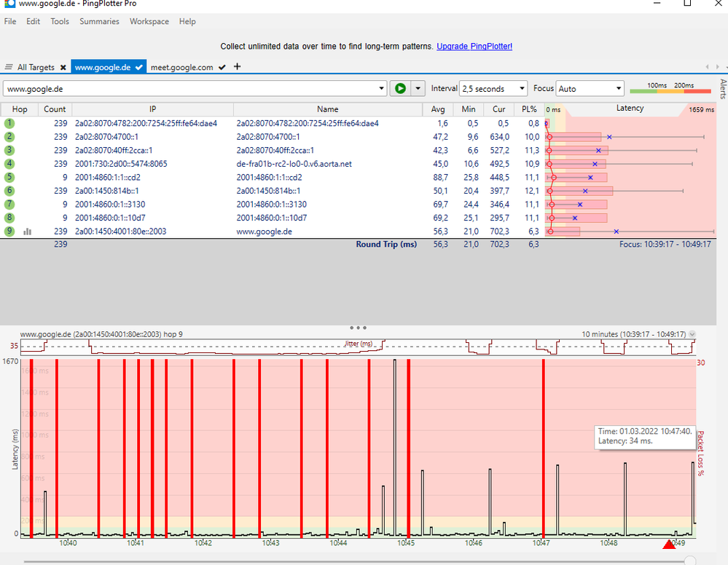The image size is (728, 565).
Task: Click the timeline scroll slider handle at bottom
Action: [690, 561]
